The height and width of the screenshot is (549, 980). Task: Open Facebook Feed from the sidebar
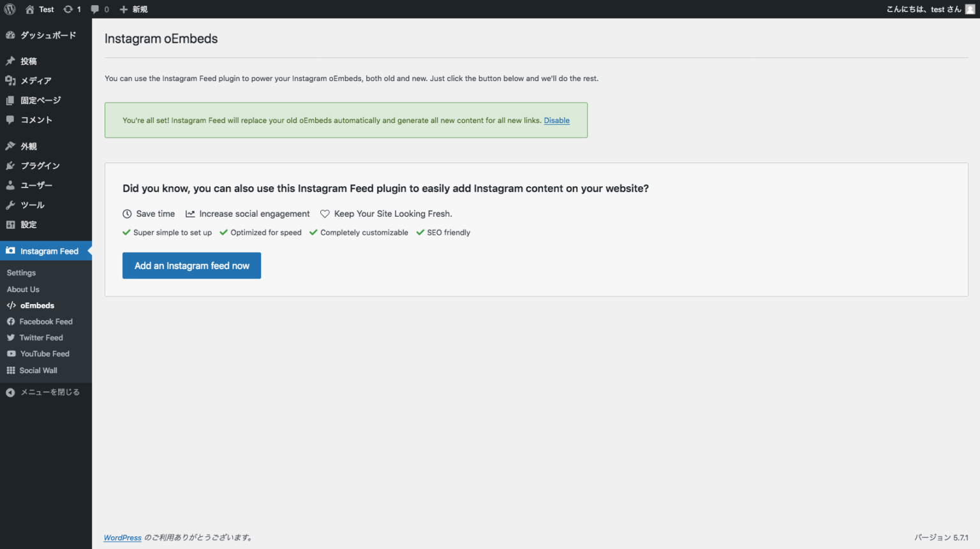tap(45, 321)
